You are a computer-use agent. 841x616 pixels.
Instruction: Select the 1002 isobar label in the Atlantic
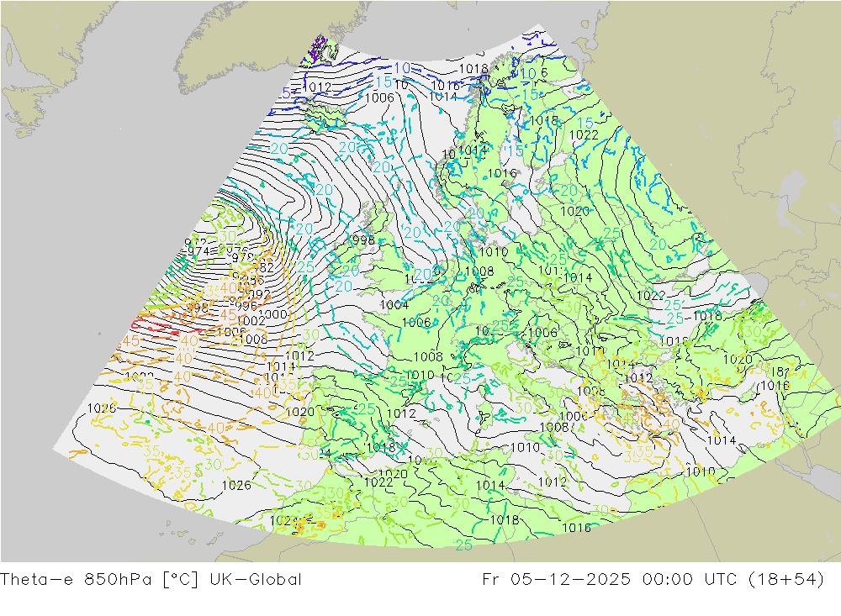click(251, 320)
